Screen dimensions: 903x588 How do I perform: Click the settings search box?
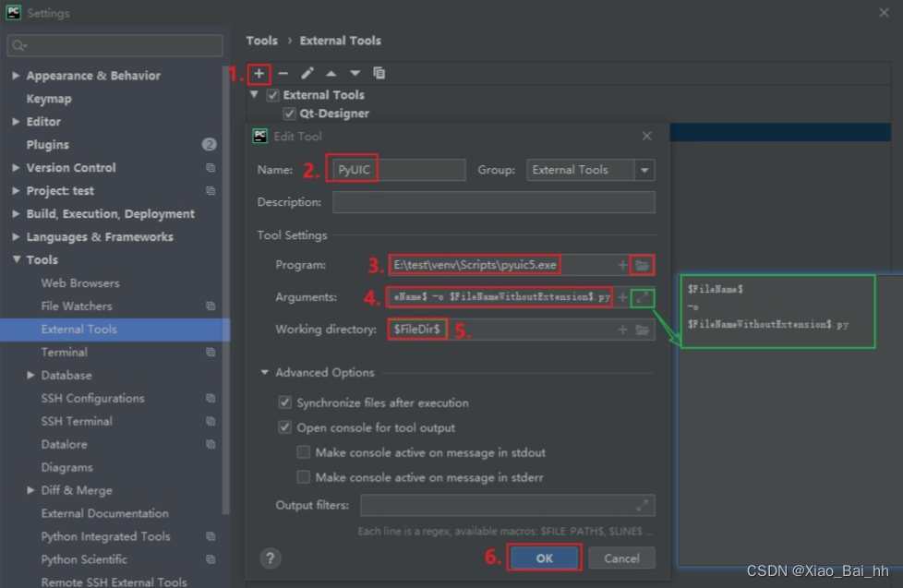pos(114,45)
